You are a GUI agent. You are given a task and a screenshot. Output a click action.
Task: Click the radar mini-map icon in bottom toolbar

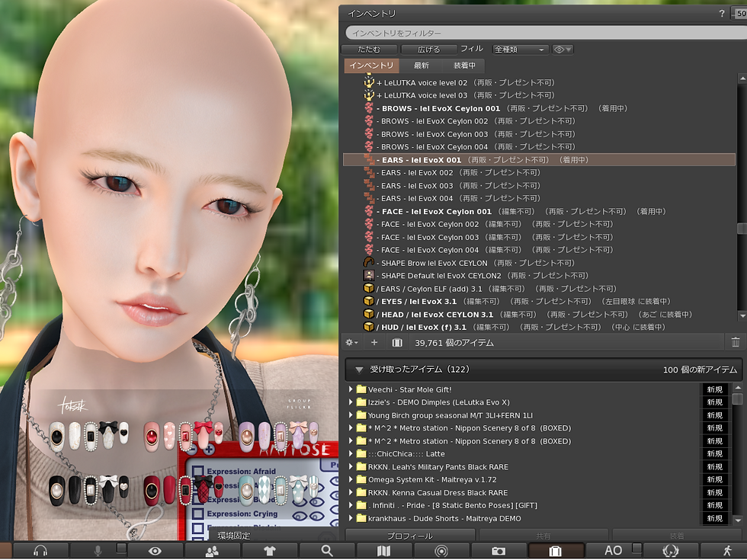[441, 551]
